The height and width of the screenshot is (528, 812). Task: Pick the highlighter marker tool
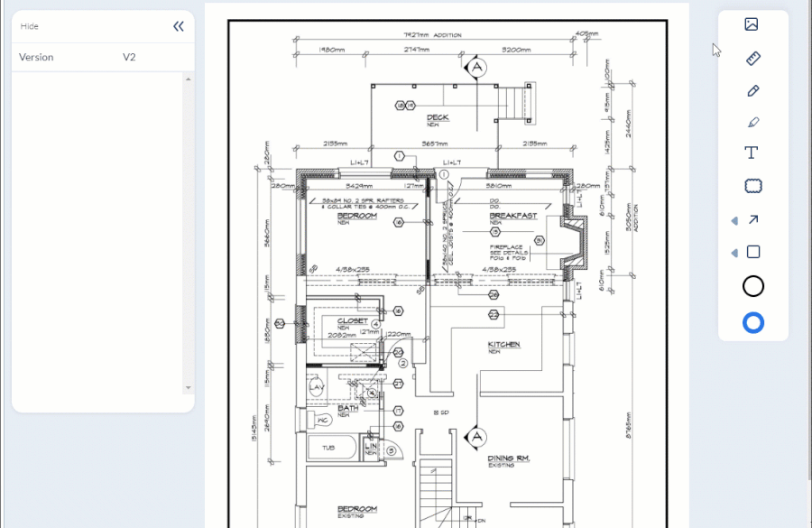point(753,122)
